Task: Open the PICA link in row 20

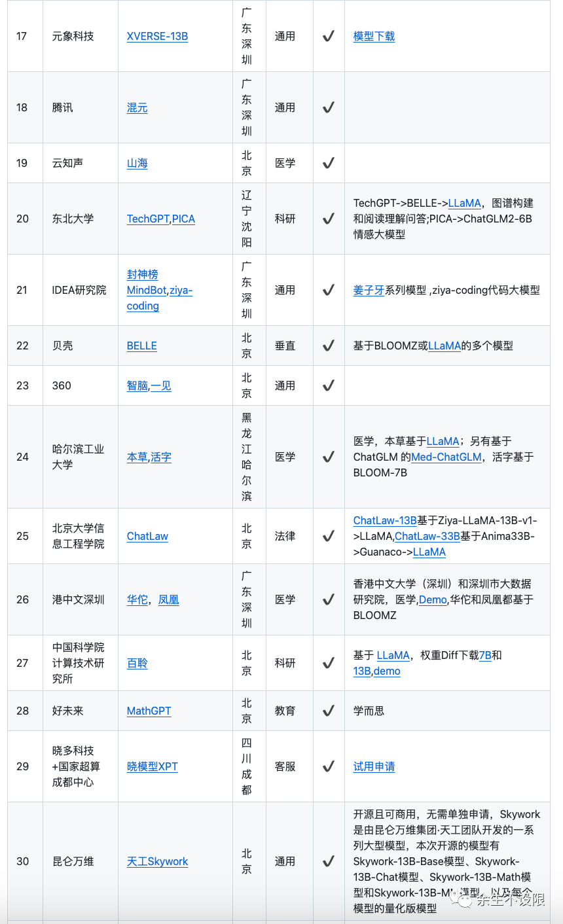Action: point(183,219)
